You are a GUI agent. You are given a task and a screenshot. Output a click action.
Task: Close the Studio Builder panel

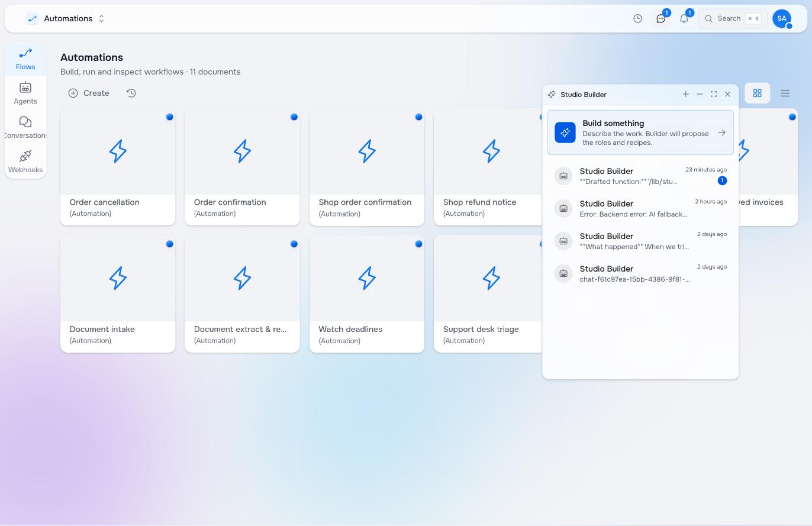click(x=727, y=94)
